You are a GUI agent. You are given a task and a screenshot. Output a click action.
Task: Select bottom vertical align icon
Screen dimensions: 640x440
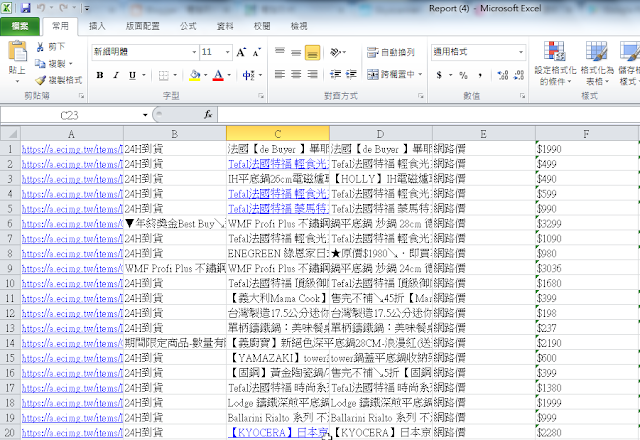tap(312, 52)
